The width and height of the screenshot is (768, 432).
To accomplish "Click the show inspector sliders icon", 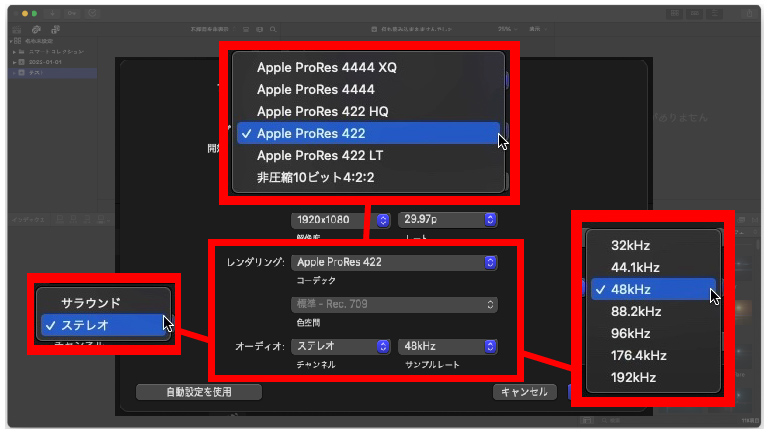I will [715, 13].
